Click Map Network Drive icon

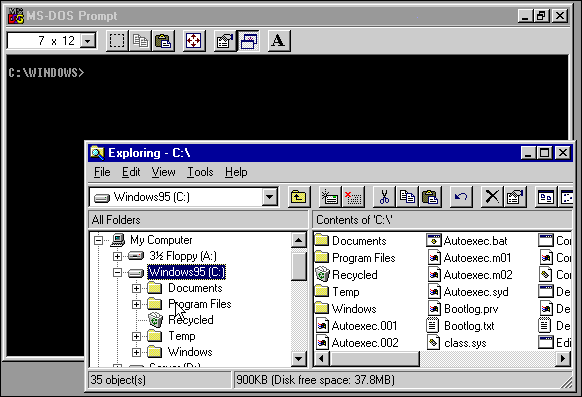pos(330,197)
